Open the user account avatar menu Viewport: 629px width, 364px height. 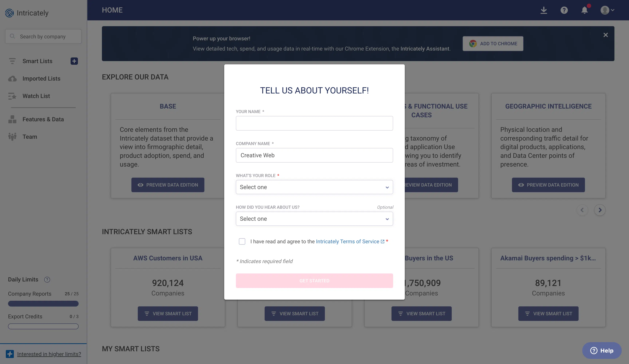607,10
